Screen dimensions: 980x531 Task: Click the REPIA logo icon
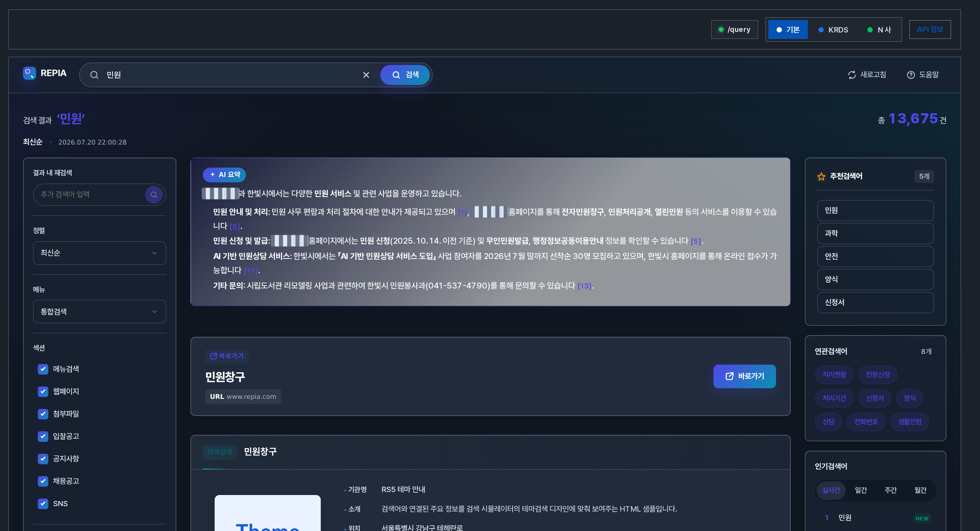point(29,73)
